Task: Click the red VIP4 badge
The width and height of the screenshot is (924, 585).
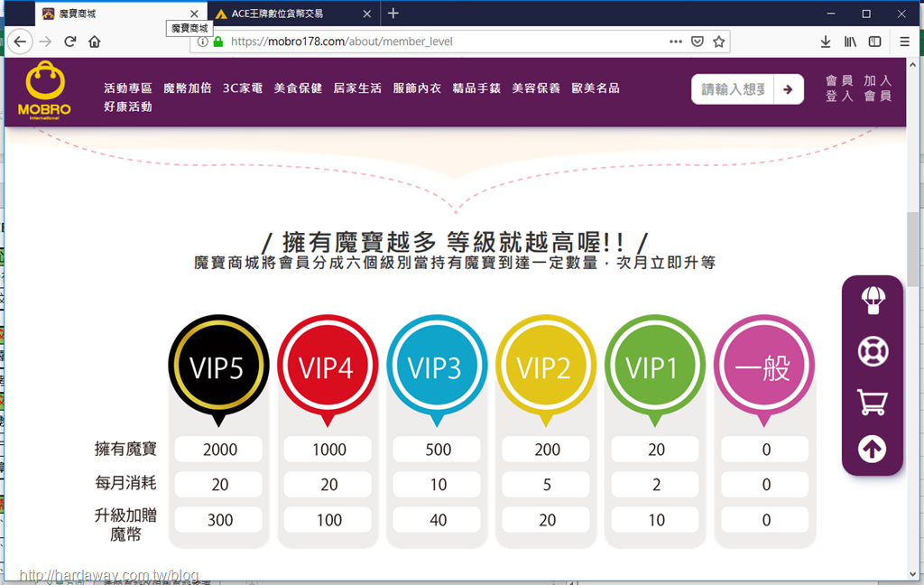Action: [328, 367]
